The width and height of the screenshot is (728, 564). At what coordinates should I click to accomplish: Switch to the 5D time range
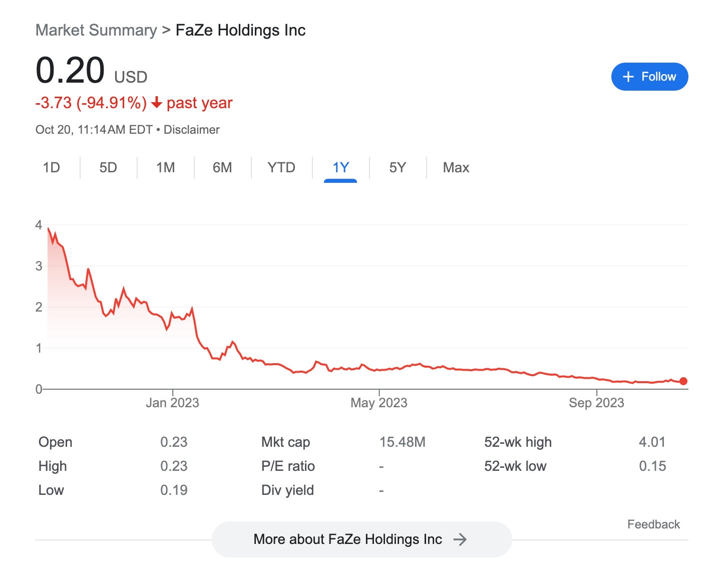(x=108, y=167)
